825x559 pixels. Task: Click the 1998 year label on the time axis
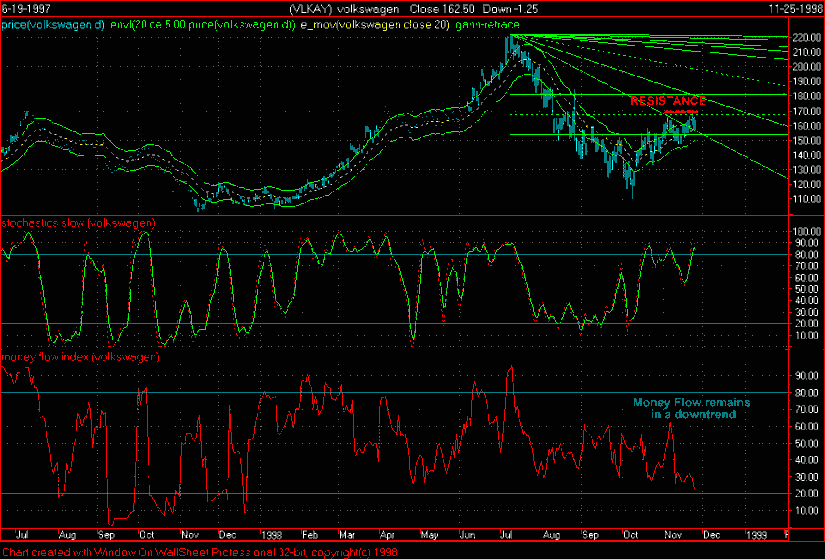point(271,535)
